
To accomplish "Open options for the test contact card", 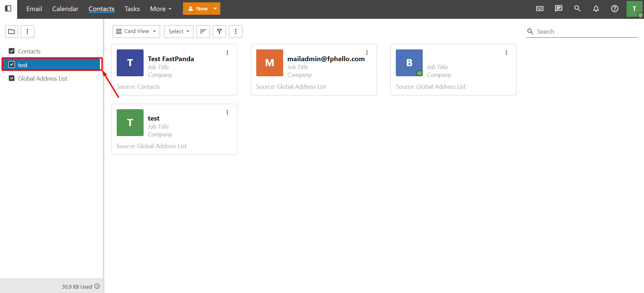I will 227,113.
